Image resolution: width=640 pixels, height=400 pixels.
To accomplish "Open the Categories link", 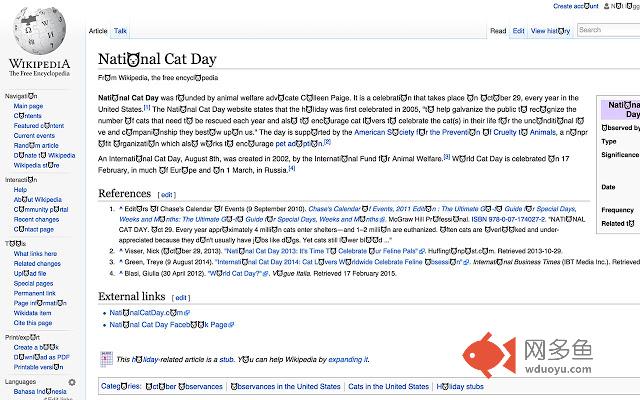I will [120, 387].
